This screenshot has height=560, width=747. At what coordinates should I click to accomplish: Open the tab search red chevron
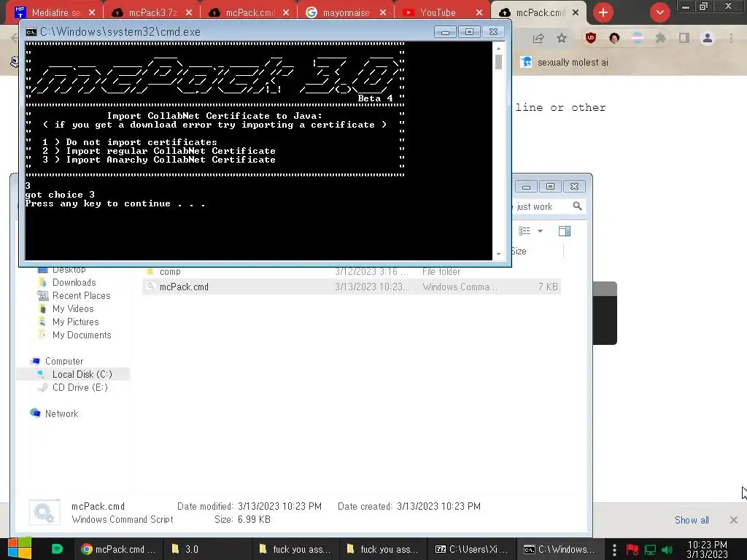click(659, 12)
